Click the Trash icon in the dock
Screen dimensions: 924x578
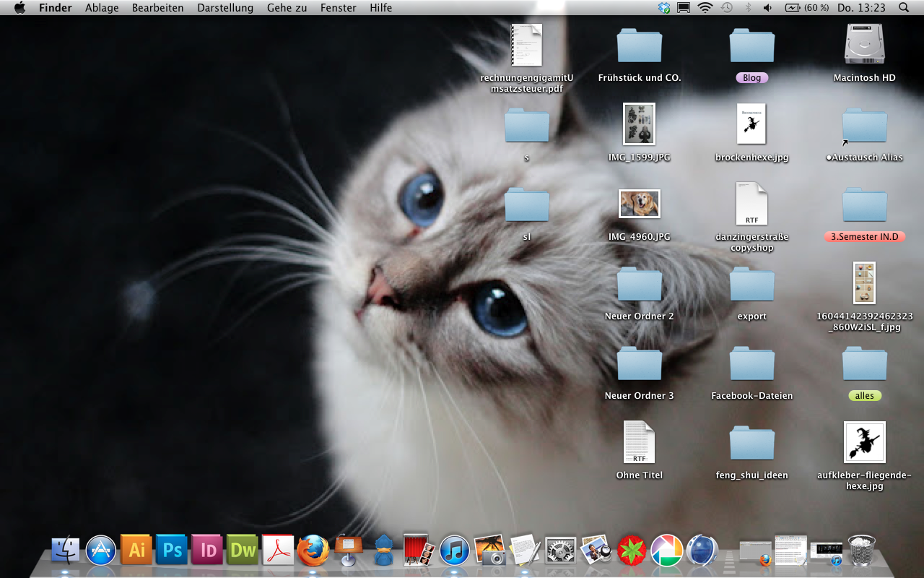click(861, 550)
